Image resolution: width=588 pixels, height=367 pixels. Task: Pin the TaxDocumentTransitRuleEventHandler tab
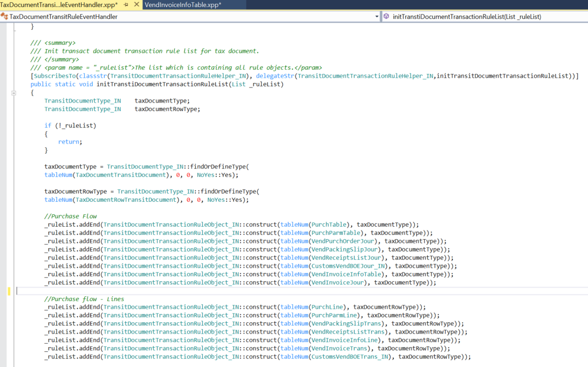click(x=126, y=5)
